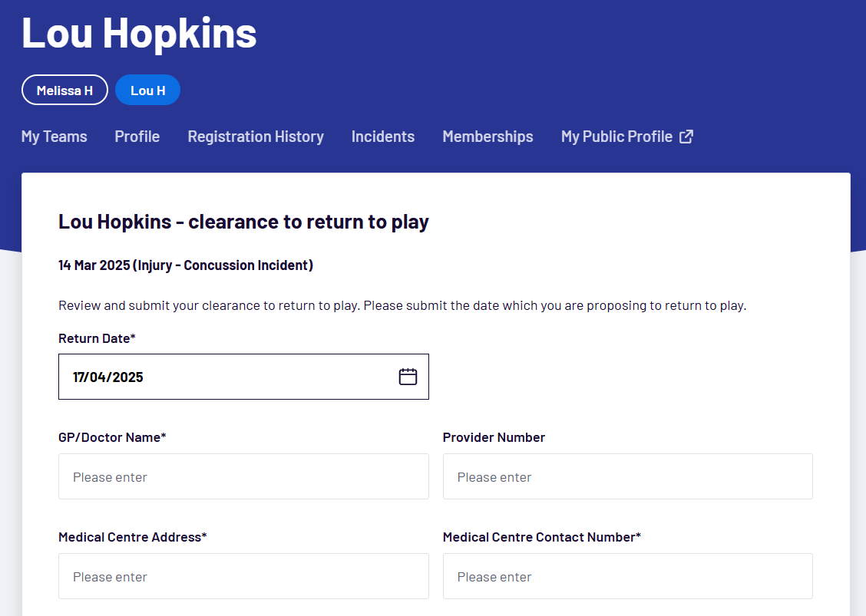Click the Return Date field label
This screenshot has height=616, width=866.
point(97,338)
